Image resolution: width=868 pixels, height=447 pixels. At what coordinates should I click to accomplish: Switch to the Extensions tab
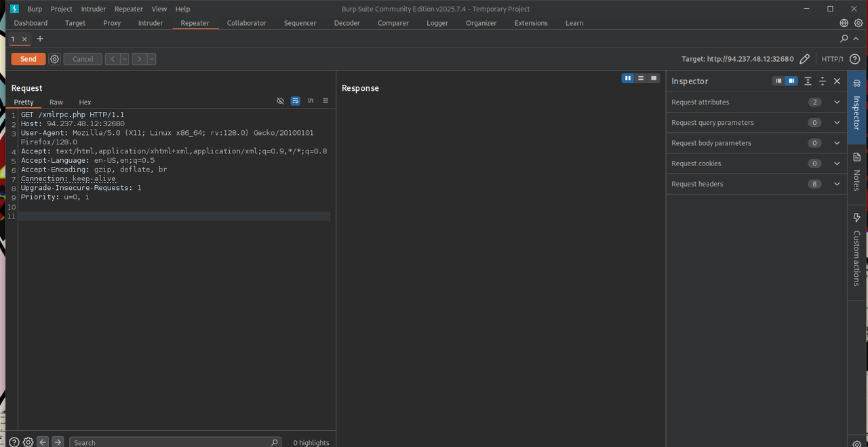click(531, 23)
